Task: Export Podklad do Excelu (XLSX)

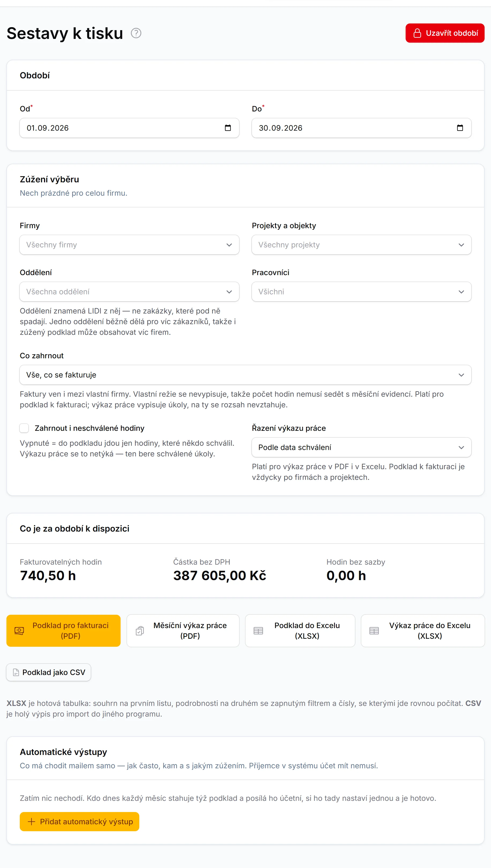Action: [x=300, y=630]
